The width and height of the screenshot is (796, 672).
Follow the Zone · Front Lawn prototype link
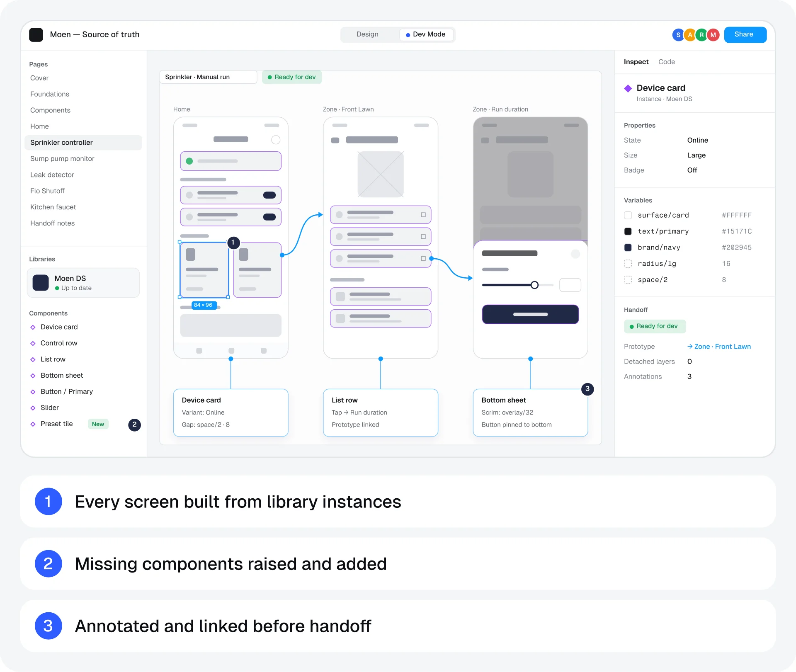click(719, 347)
